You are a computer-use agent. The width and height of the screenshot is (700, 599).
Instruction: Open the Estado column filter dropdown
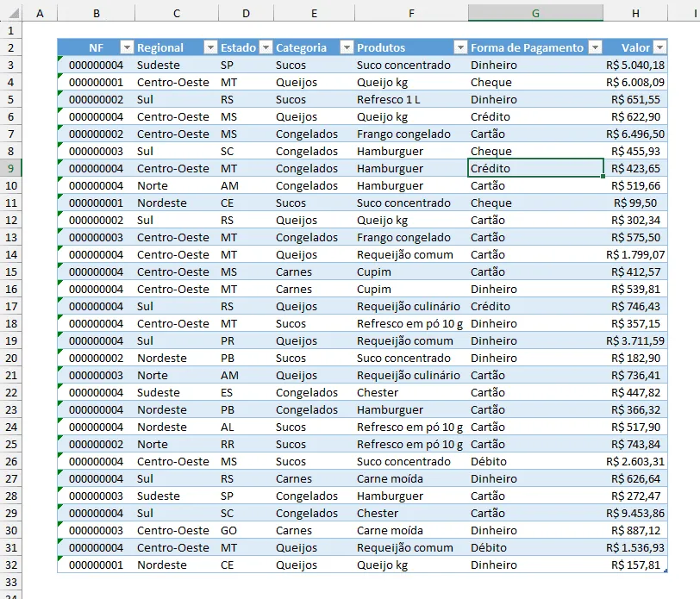[266, 47]
